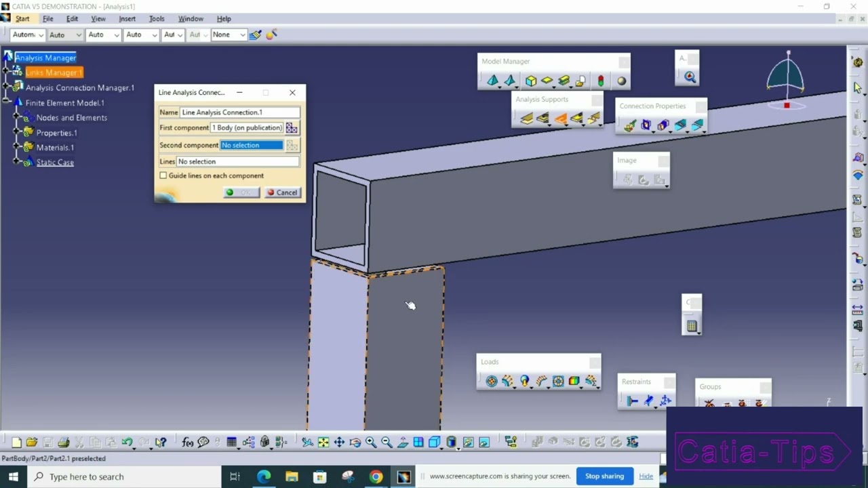Collapse Finite Element Model.1 node
Viewport: 868px width, 488px height.
click(6, 102)
